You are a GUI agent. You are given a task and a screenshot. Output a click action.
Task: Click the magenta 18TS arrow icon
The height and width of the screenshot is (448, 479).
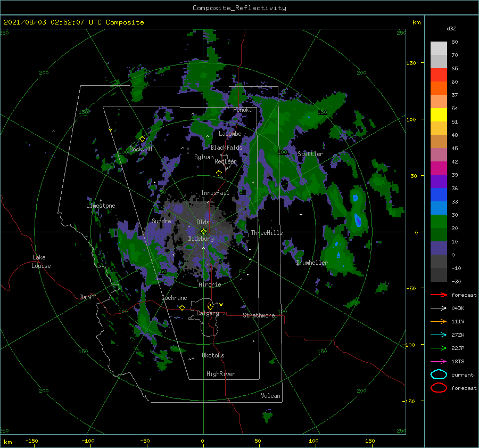click(439, 362)
